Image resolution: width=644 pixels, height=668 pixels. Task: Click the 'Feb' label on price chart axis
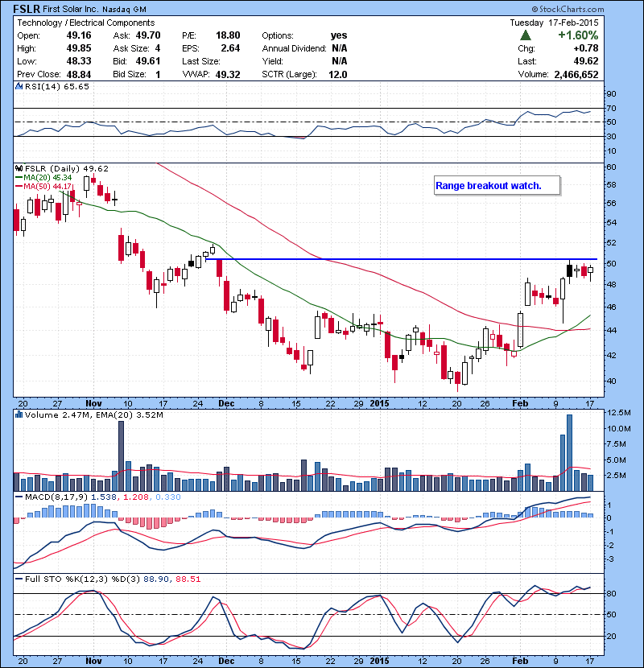tap(520, 403)
